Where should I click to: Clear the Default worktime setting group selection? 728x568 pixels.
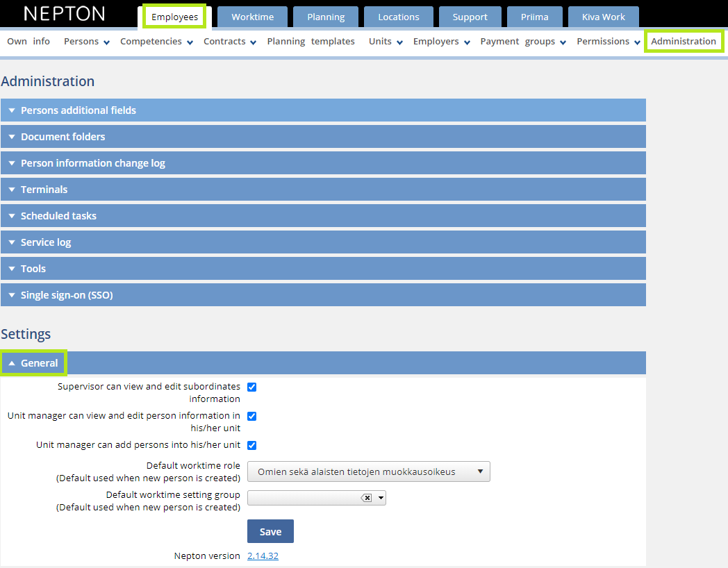(x=367, y=497)
